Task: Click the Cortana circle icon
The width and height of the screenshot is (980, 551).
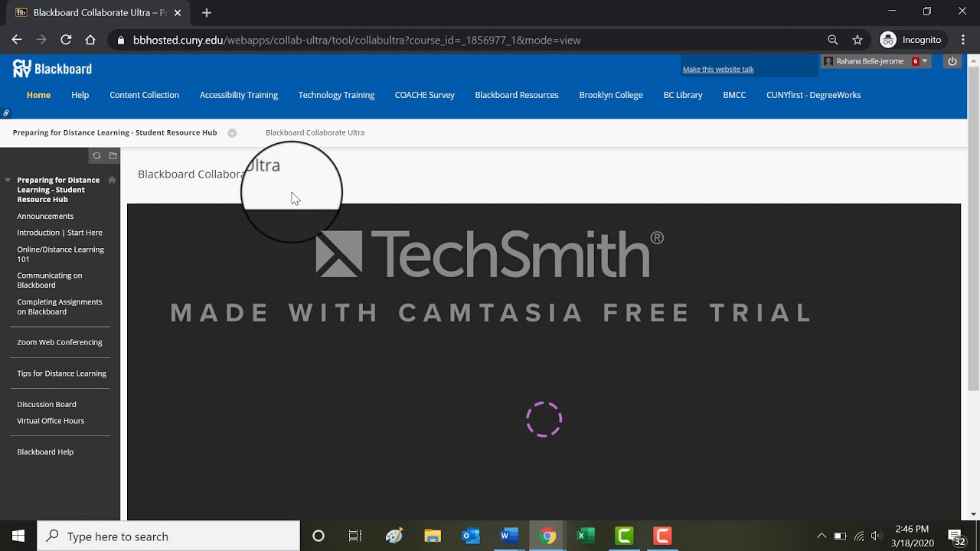Action: [x=318, y=536]
